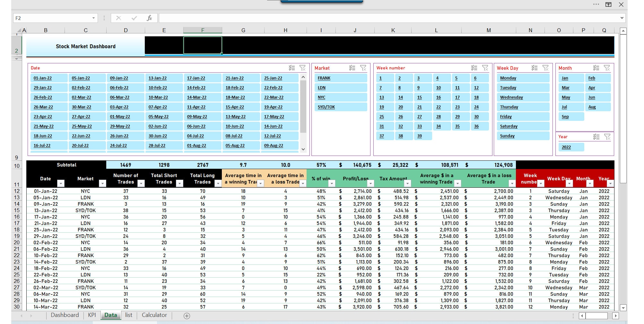Click the multi-select icon on Week Day slicer

[535, 68]
